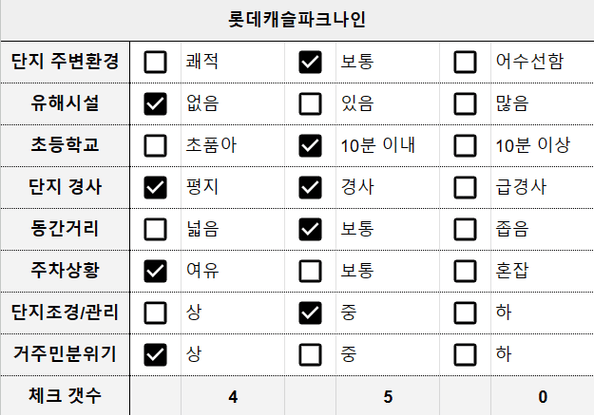Uncheck 평지 in the 단지 경사 row
This screenshot has height=415, width=594.
(155, 188)
